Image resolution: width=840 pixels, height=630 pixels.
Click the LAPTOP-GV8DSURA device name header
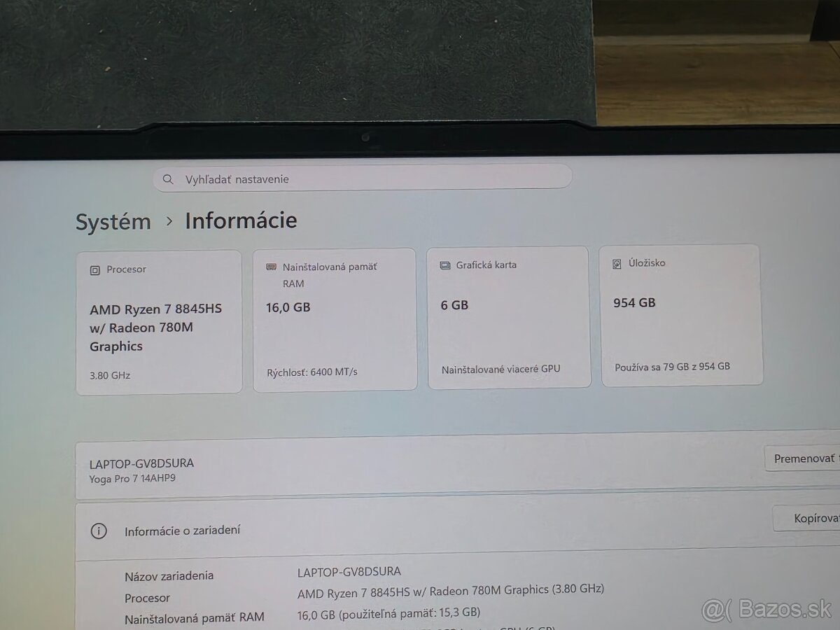[x=142, y=463]
